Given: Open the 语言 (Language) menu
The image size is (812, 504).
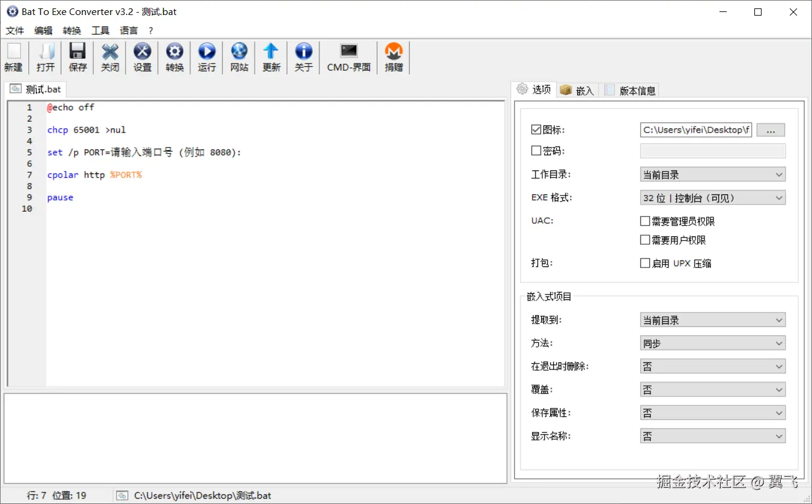Looking at the screenshot, I should [x=129, y=31].
